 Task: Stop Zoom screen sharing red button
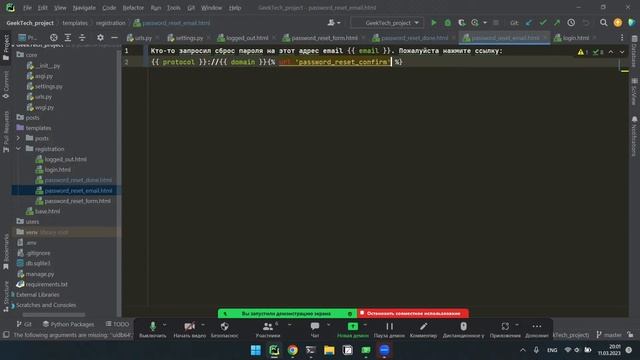tap(413, 313)
